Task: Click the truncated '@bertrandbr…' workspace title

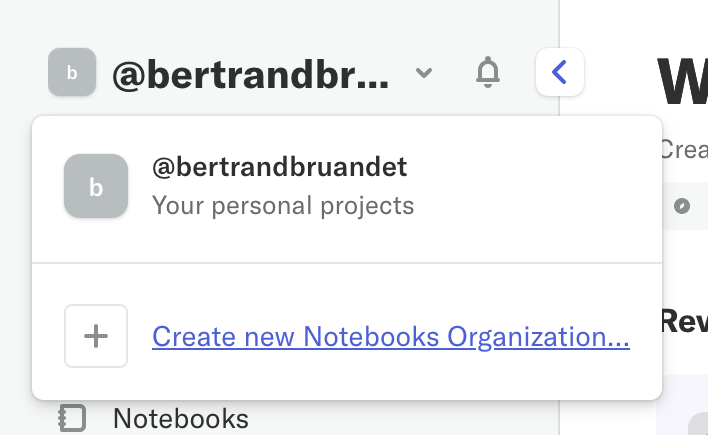Action: click(250, 74)
